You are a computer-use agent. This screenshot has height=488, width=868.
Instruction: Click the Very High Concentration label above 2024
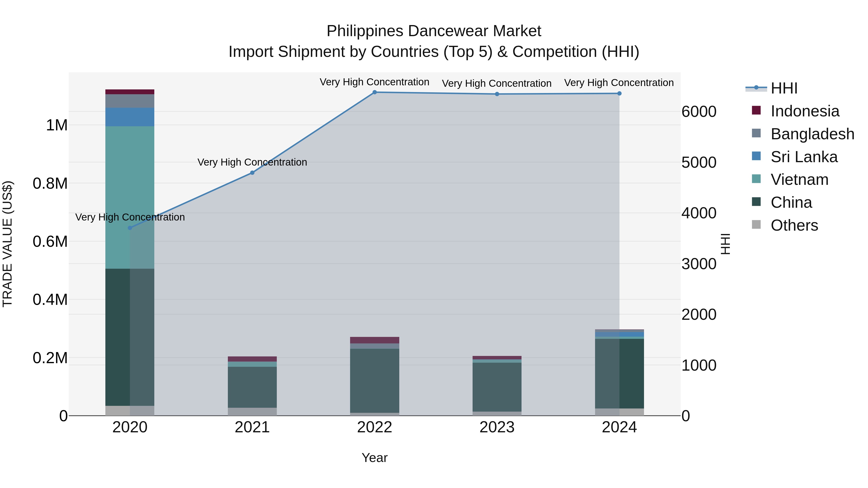pos(619,83)
